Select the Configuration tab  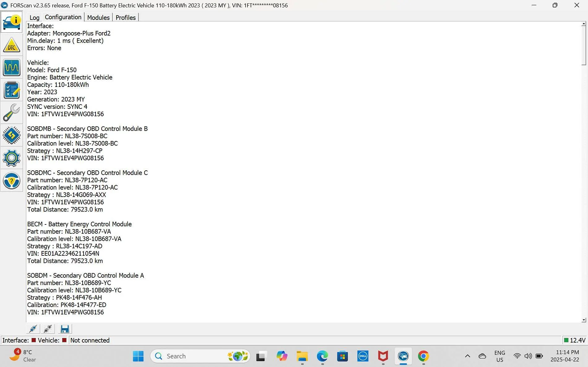pyautogui.click(x=63, y=17)
